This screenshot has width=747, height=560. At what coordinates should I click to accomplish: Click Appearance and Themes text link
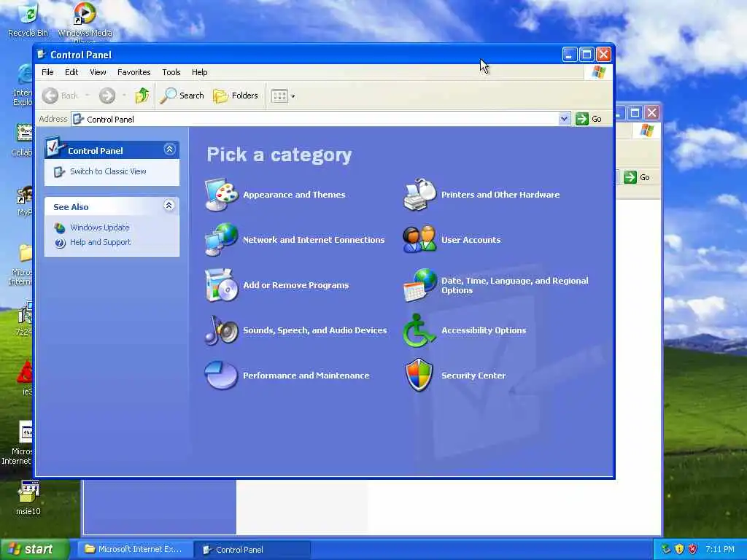(x=294, y=194)
